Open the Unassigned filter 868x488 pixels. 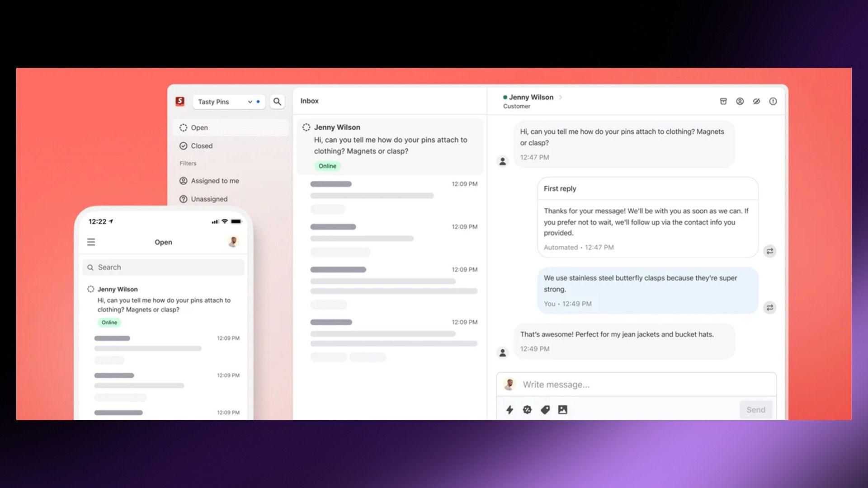209,199
